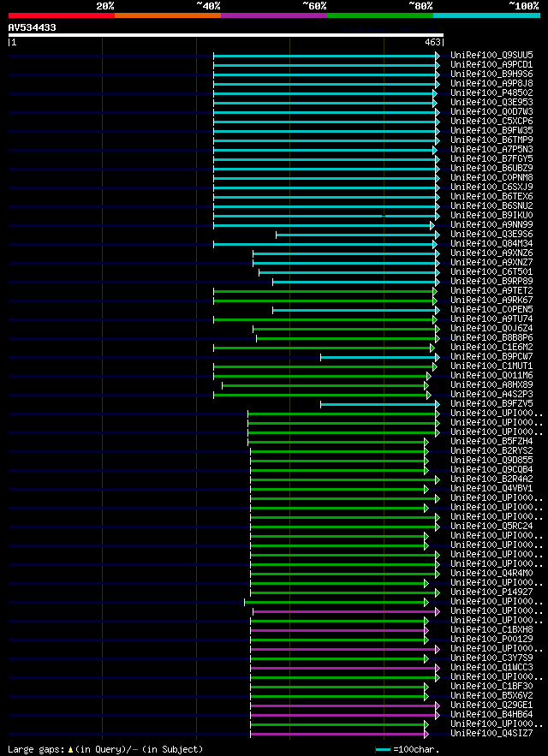The image size is (548, 756).
Task: Click the UniRef100_Q84M34 label
Action: click(x=491, y=243)
